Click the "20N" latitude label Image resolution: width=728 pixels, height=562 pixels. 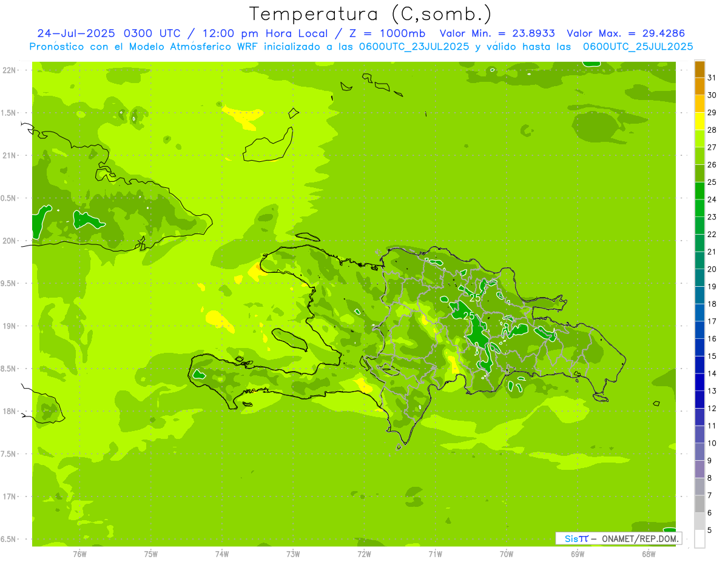10,241
